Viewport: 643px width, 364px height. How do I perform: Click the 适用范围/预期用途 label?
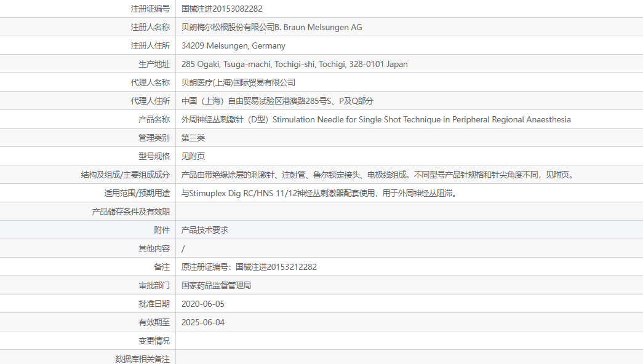(x=137, y=193)
